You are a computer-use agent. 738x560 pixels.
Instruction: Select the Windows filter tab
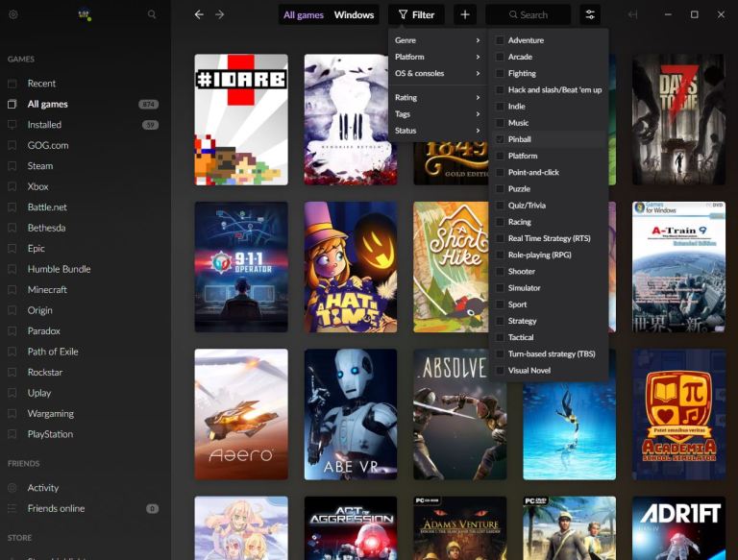(354, 15)
